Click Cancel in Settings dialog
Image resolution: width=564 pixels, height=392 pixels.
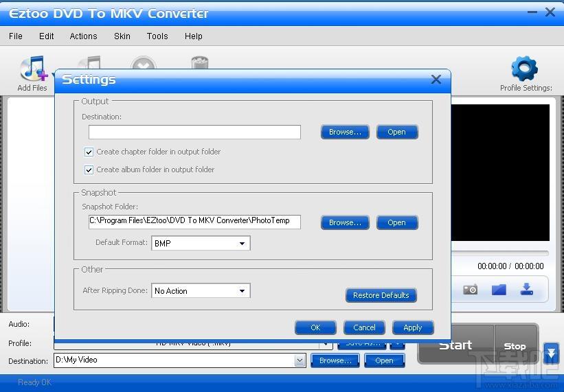coord(364,327)
